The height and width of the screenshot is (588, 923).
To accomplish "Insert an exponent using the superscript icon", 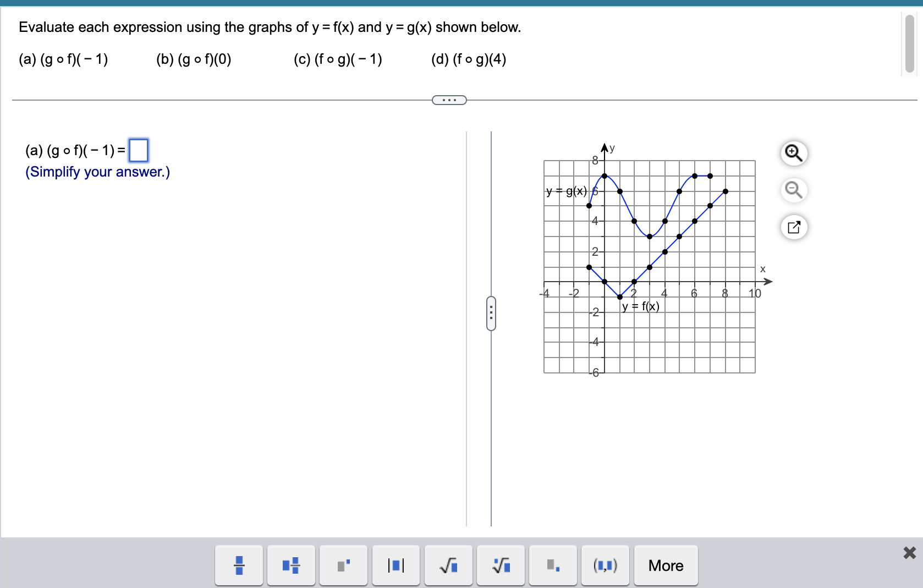I will click(343, 565).
